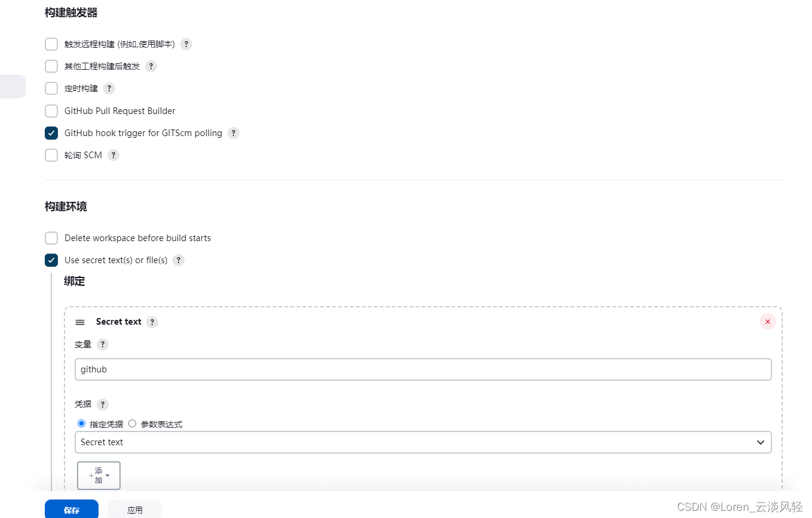This screenshot has height=518, width=812.
Task: Show help for 定时构建
Action: point(109,88)
